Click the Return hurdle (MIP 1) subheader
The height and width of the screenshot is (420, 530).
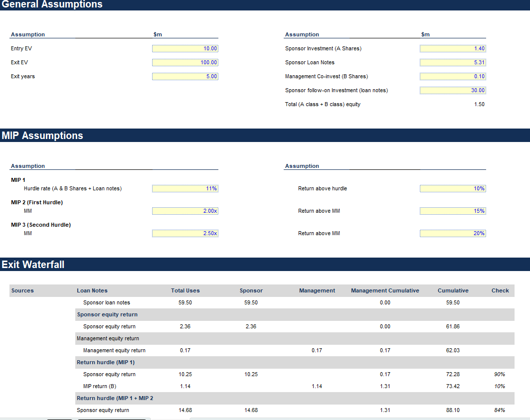tap(294, 363)
